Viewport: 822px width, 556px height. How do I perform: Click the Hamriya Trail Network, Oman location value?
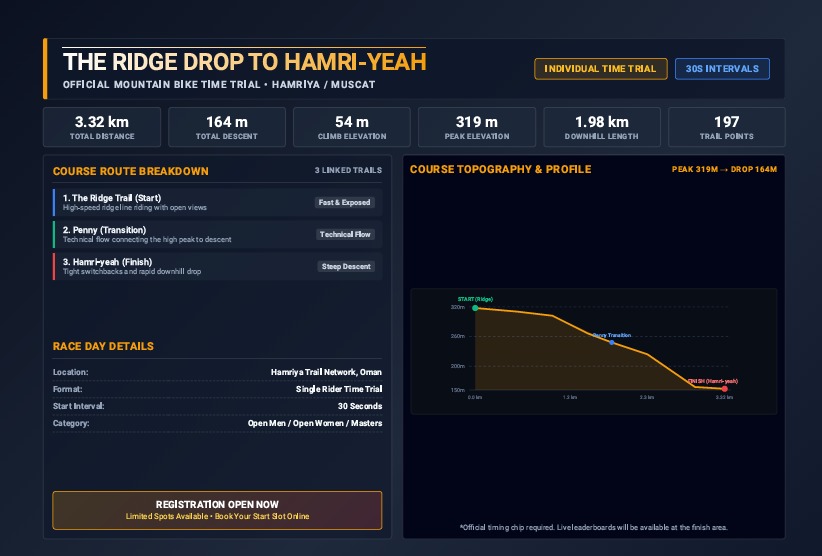tap(326, 372)
